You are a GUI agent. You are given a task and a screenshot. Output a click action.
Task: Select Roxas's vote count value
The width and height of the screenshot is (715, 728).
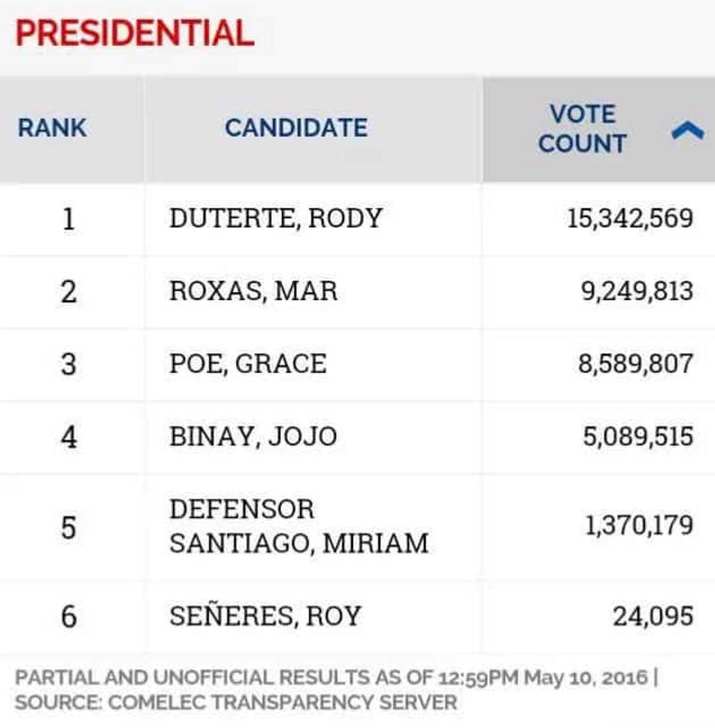click(x=638, y=291)
